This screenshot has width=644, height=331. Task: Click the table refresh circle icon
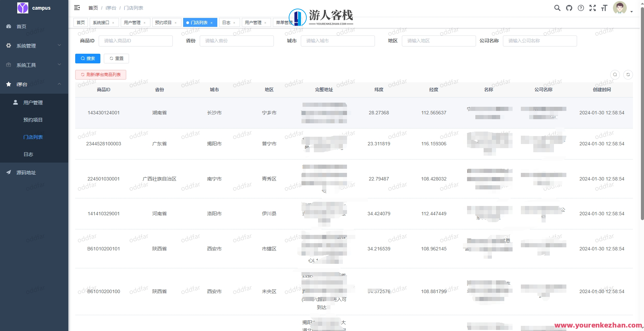point(628,74)
